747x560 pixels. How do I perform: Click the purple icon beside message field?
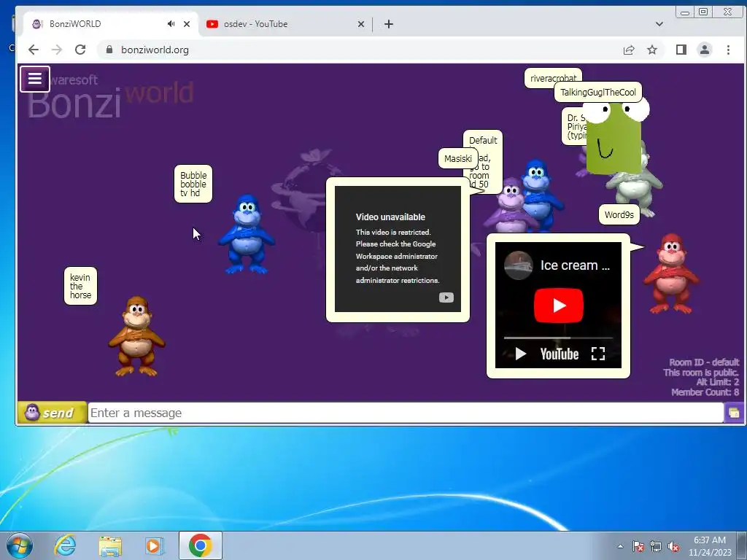click(734, 413)
